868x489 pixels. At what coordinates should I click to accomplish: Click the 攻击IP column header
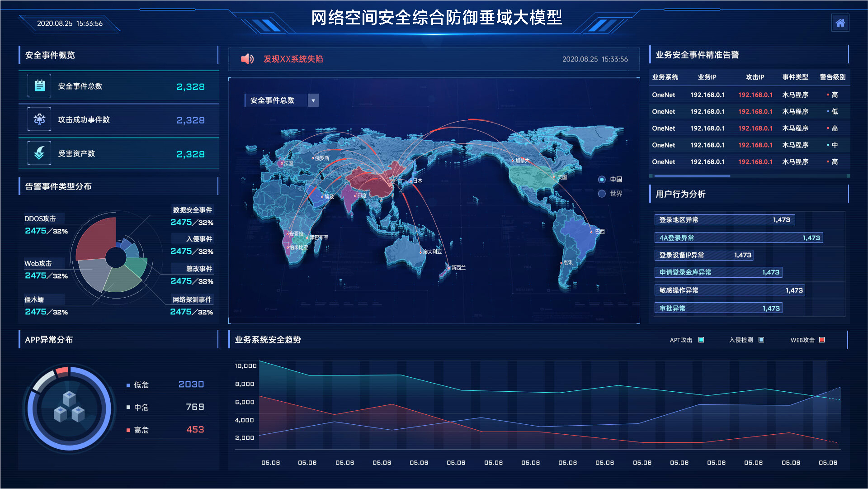click(x=755, y=77)
